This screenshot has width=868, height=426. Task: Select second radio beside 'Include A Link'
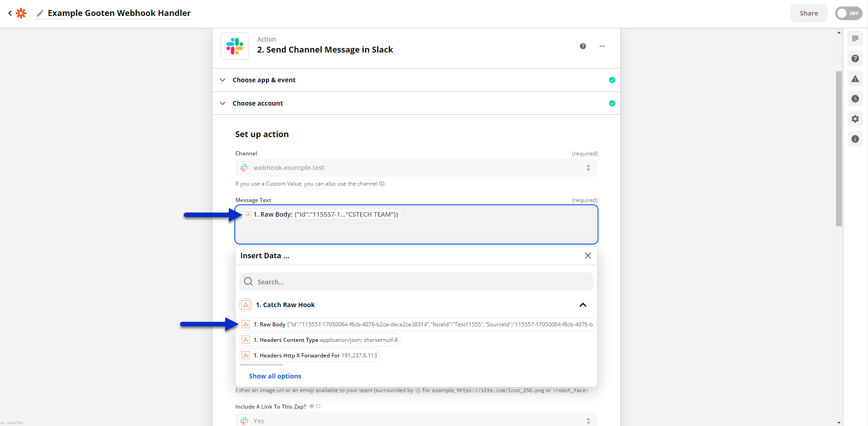[318, 406]
